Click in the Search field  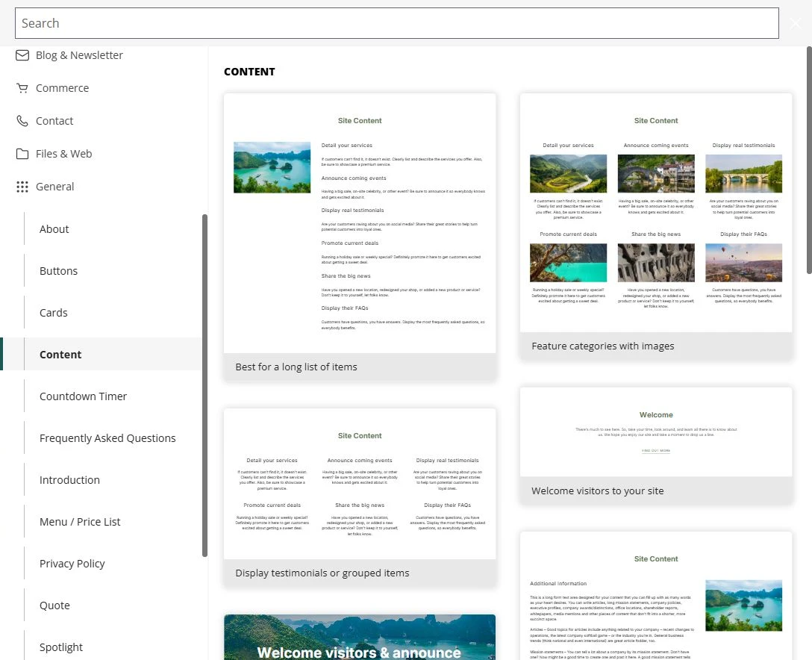click(397, 23)
